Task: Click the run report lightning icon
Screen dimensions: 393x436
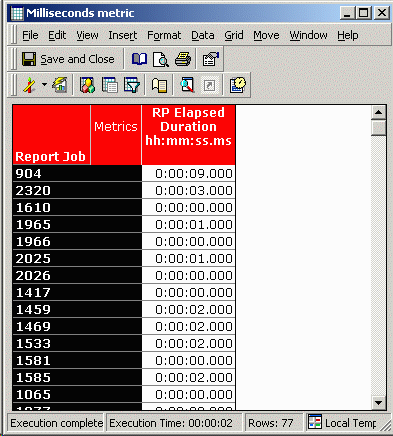Action: click(x=60, y=85)
